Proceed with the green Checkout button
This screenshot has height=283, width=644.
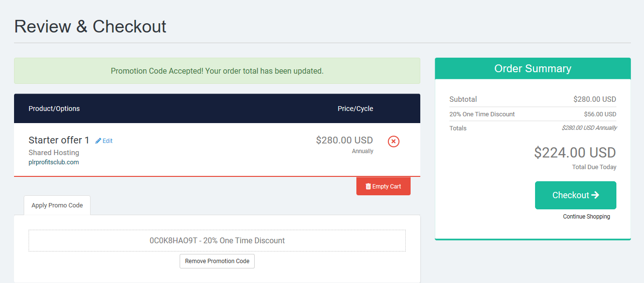(576, 195)
